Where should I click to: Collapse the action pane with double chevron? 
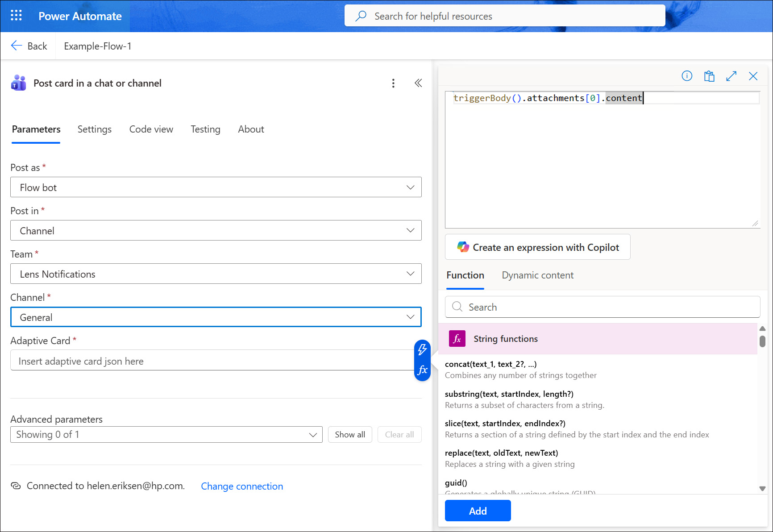pos(418,83)
